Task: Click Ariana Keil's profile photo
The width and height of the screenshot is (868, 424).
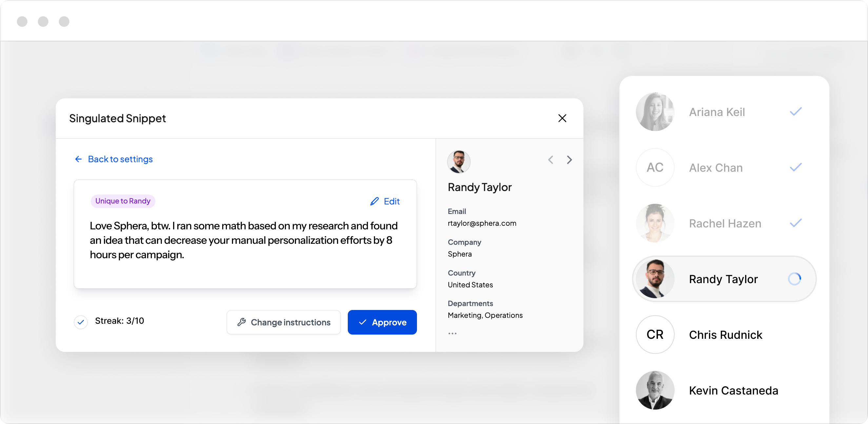Action: tap(655, 112)
